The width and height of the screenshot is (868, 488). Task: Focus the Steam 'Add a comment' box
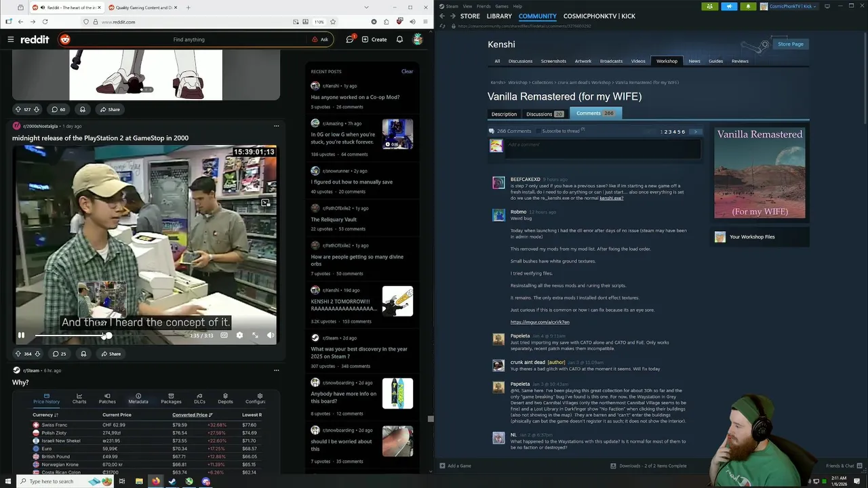(x=603, y=148)
